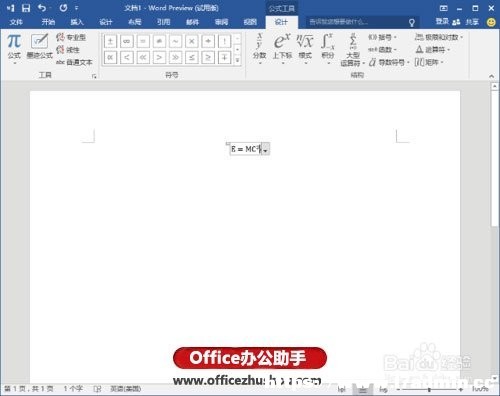The height and width of the screenshot is (396, 500).
Task: Insert the factorial ! symbol
Action: click(x=225, y=41)
